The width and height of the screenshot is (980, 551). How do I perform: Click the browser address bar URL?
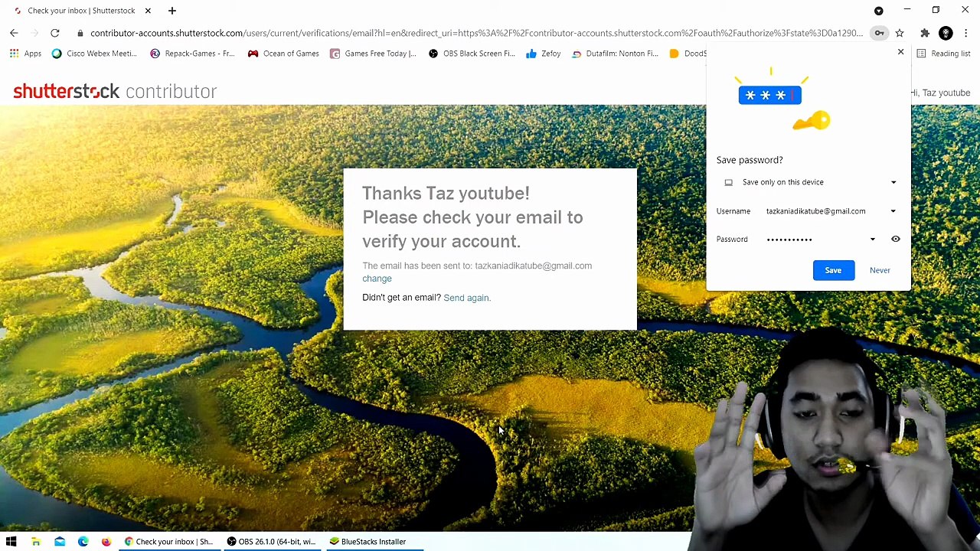coord(476,33)
